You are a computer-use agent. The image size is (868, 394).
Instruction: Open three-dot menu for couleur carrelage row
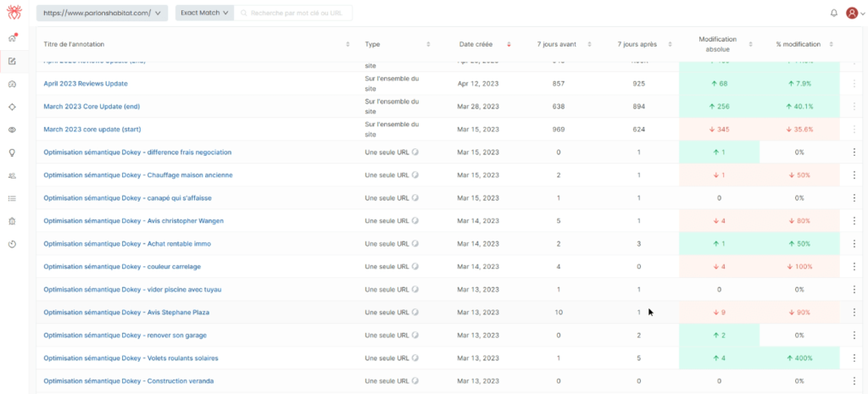pos(854,267)
